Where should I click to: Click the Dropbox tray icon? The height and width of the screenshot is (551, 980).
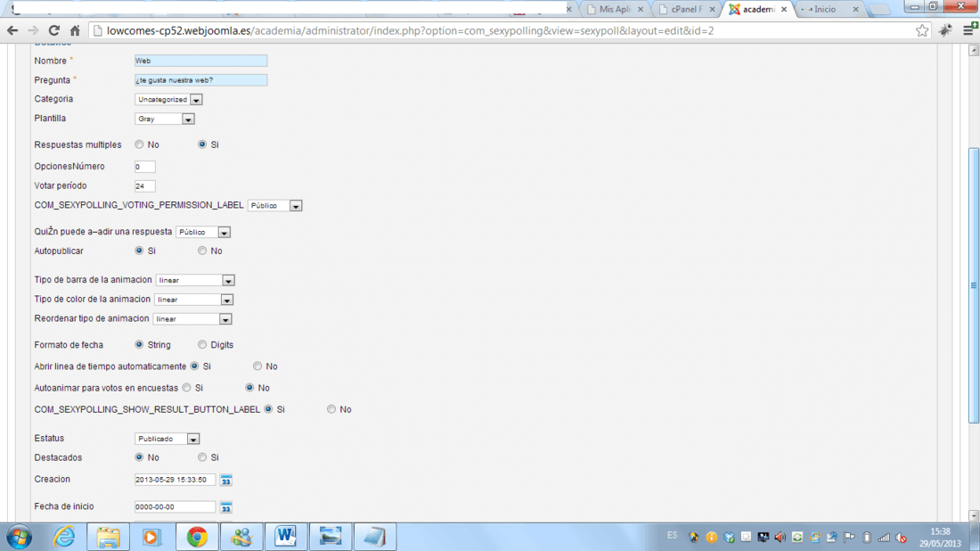(729, 538)
